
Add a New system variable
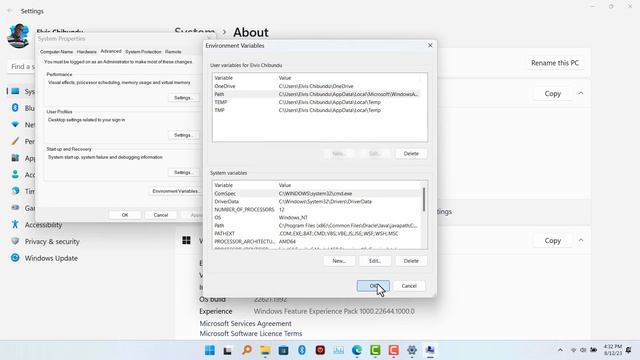click(x=339, y=261)
